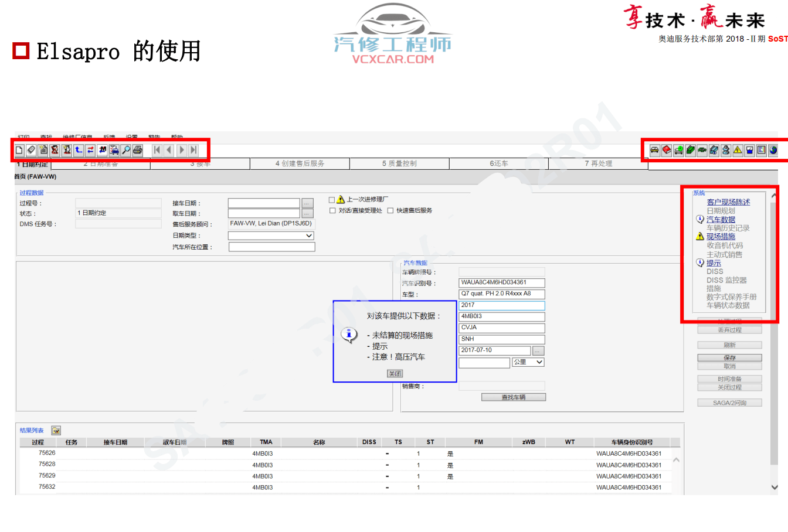The image size is (788, 532).
Task: Jump to first record arrow
Action: [157, 151]
